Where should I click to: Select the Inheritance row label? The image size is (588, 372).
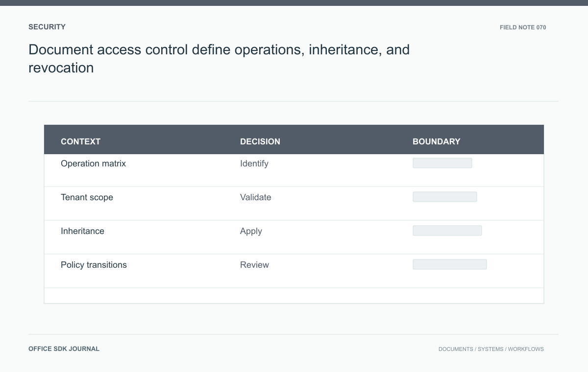[x=82, y=231]
